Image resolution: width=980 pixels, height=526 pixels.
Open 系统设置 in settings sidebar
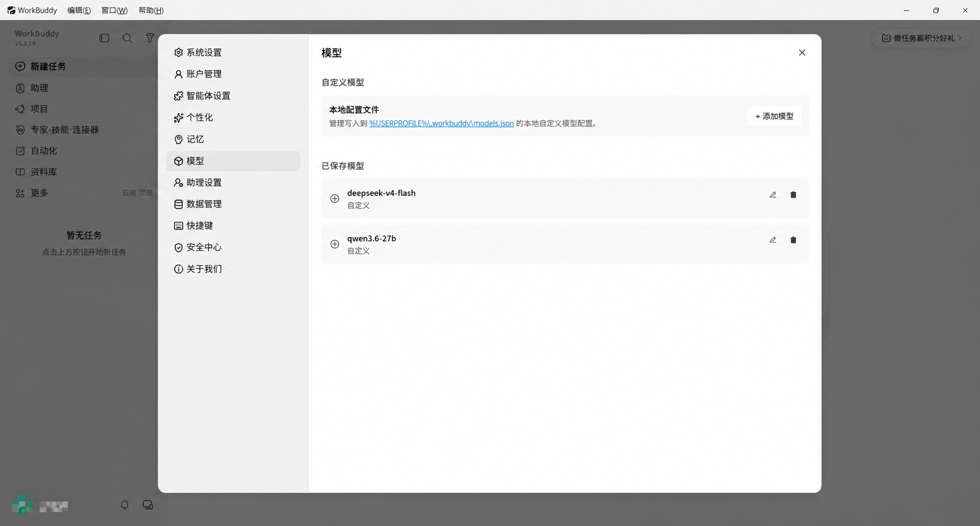click(233, 52)
